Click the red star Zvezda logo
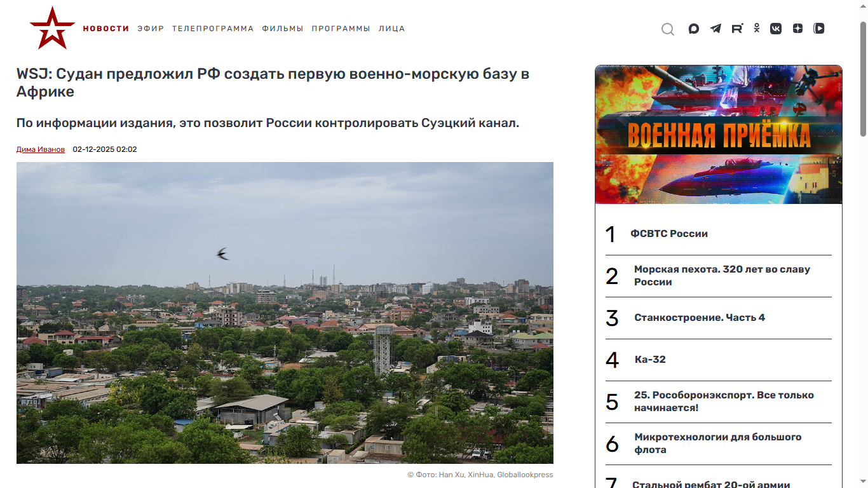This screenshot has height=488, width=868. [52, 28]
